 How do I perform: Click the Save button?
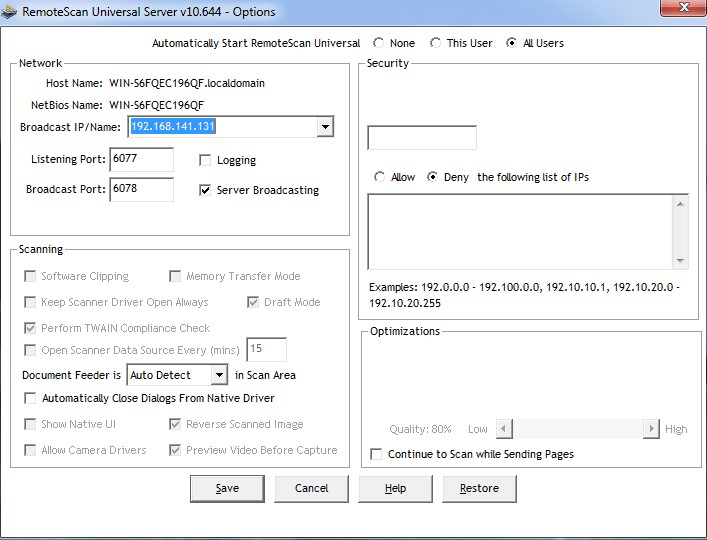(227, 489)
